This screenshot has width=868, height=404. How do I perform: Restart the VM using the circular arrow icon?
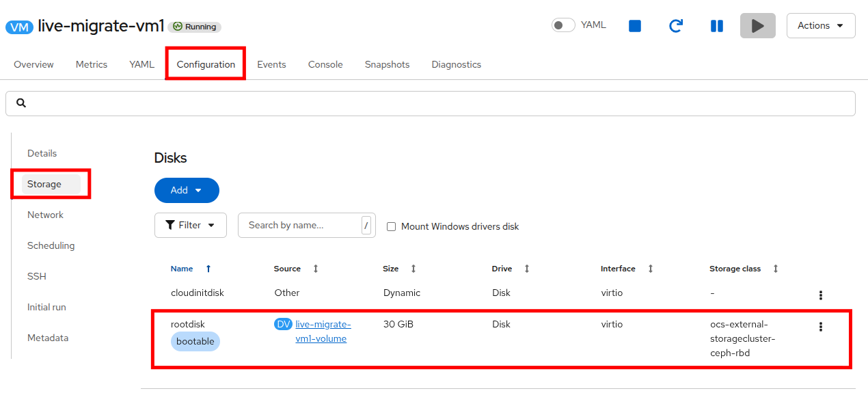[x=675, y=26]
